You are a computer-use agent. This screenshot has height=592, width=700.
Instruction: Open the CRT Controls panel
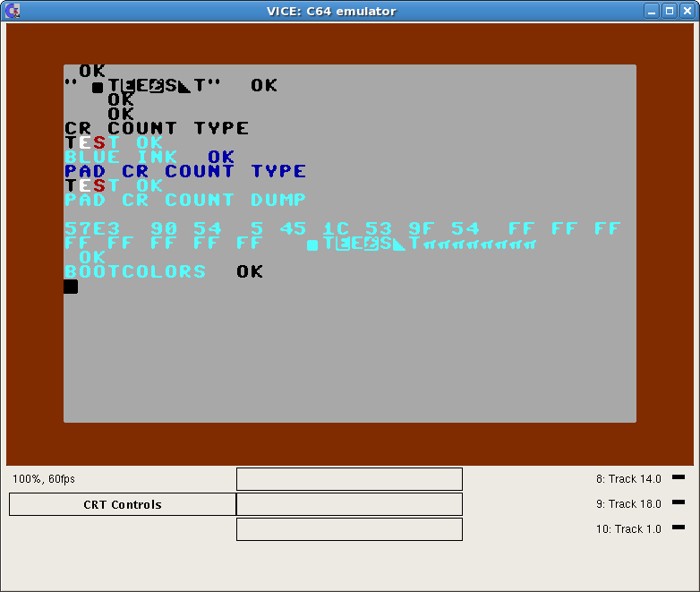coord(123,504)
